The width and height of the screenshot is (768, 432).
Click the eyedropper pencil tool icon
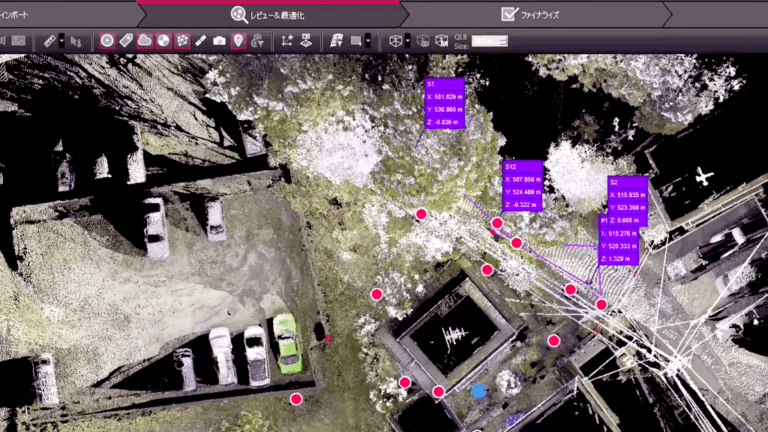[x=201, y=41]
